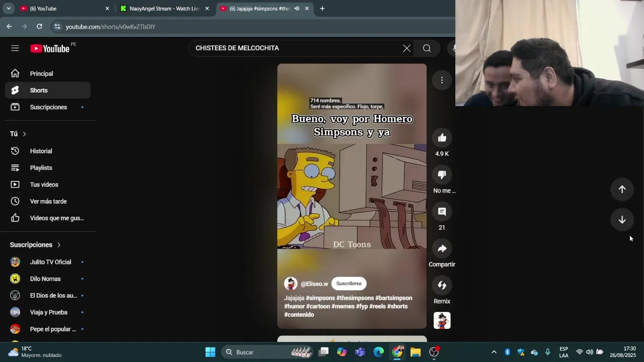
Task: Open El Dios de los au... channel
Action: coord(48,296)
